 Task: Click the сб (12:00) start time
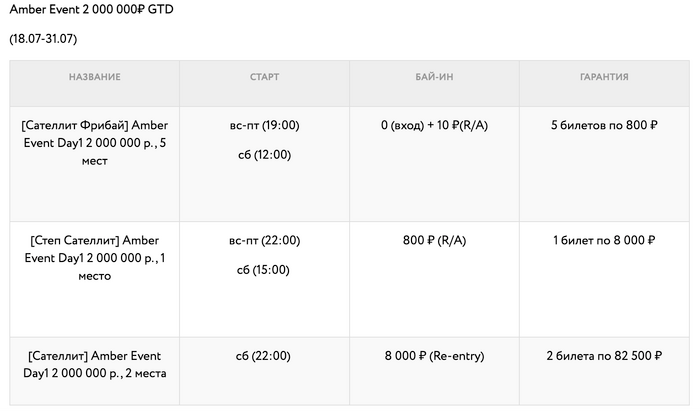[264, 155]
